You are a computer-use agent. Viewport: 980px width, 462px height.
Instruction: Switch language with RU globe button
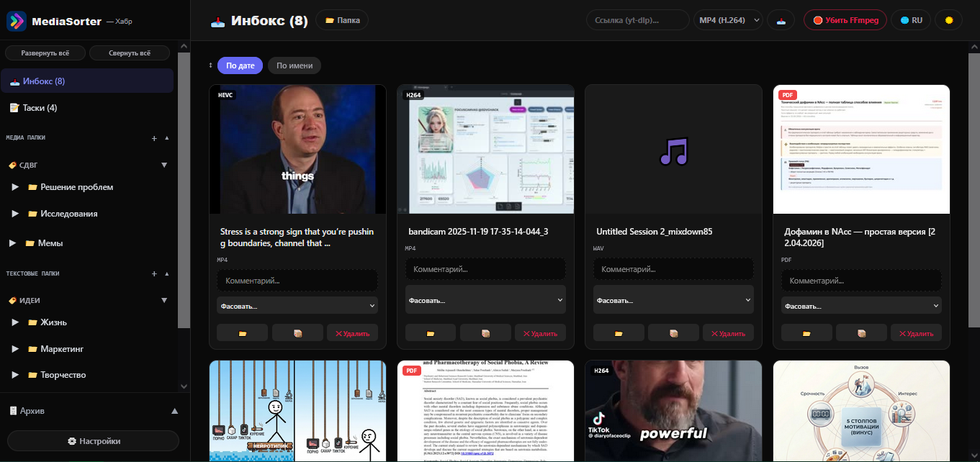[911, 20]
